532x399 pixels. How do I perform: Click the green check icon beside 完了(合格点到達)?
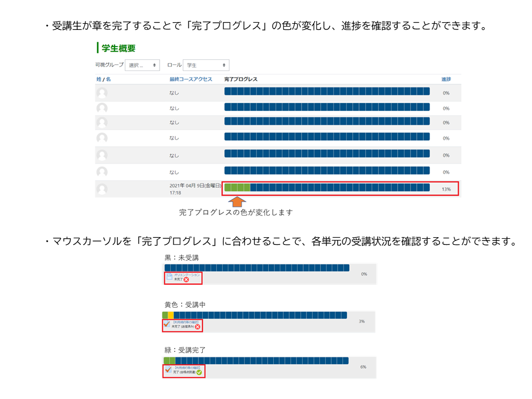pyautogui.click(x=199, y=372)
